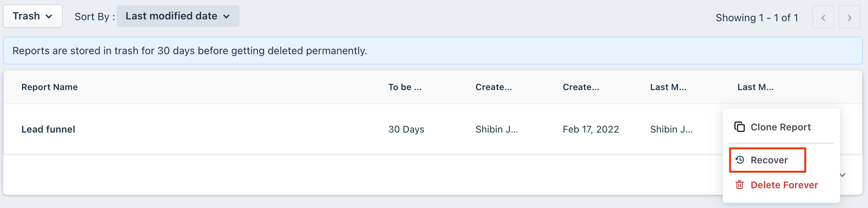The height and width of the screenshot is (208, 868).
Task: Go to next page arrow
Action: pyautogui.click(x=849, y=17)
